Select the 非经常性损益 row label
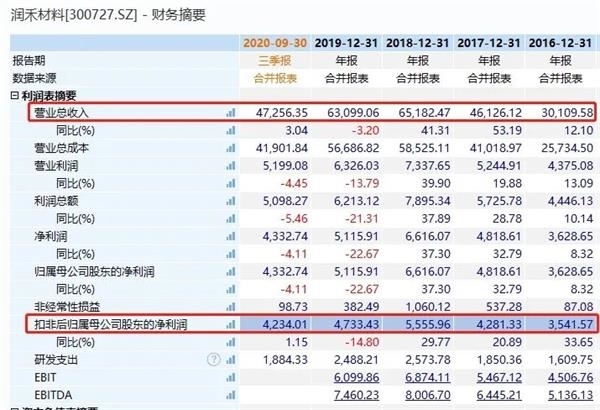Screen dimensions: 600x410 [67, 307]
